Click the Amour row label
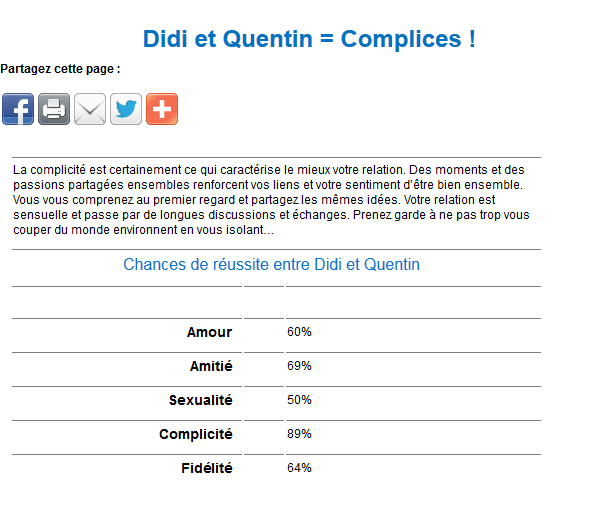The width and height of the screenshot is (599, 507). pos(209,332)
